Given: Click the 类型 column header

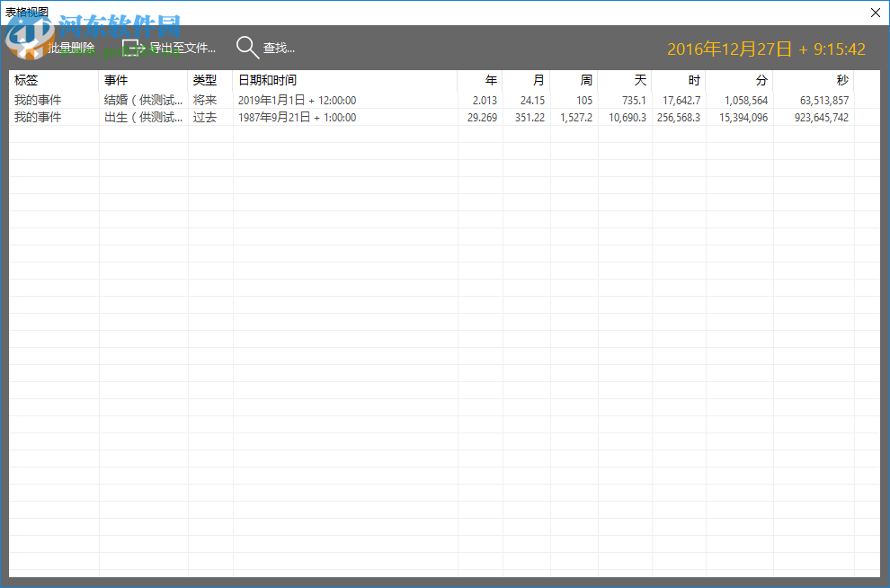Looking at the screenshot, I should [x=205, y=80].
